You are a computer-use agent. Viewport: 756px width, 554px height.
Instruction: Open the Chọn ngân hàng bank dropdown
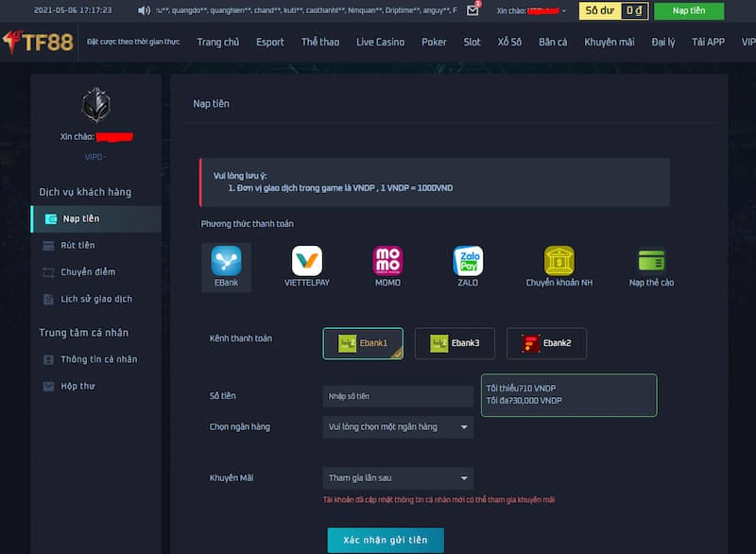(398, 427)
